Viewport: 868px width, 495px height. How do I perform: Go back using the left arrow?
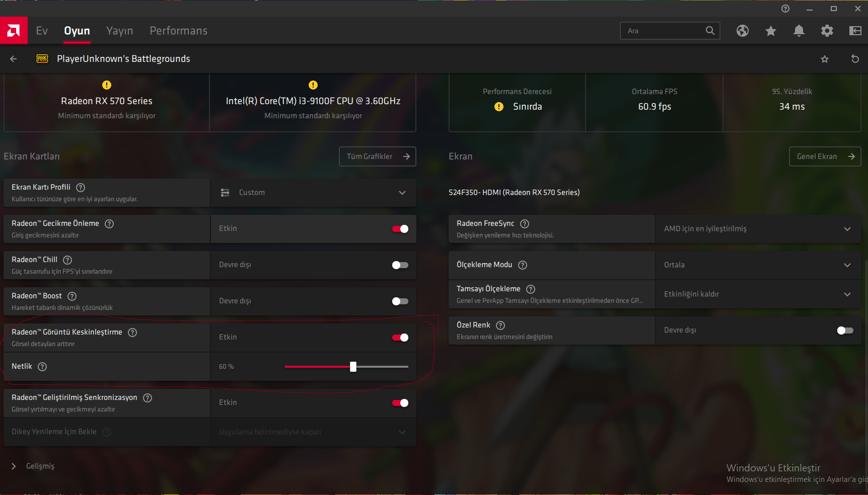[14, 59]
